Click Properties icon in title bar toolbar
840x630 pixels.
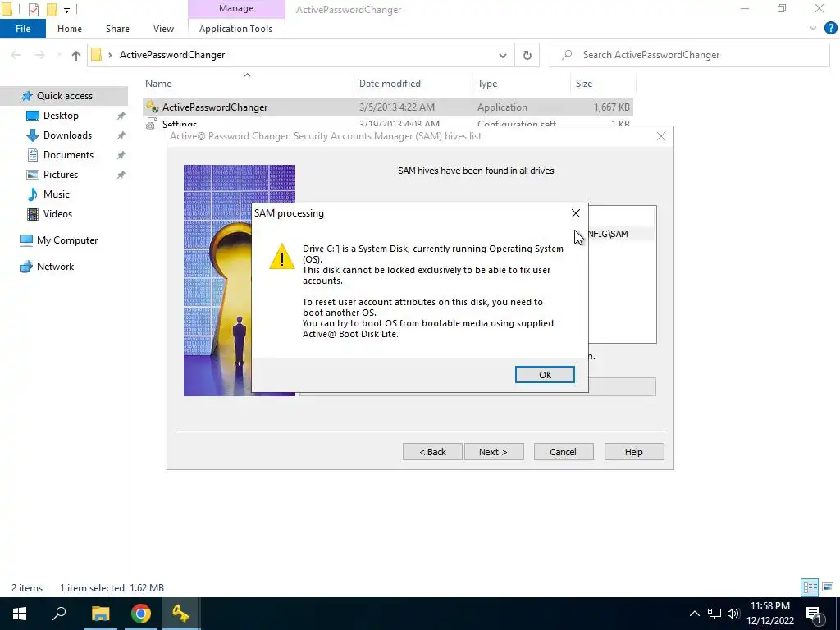tap(33, 9)
